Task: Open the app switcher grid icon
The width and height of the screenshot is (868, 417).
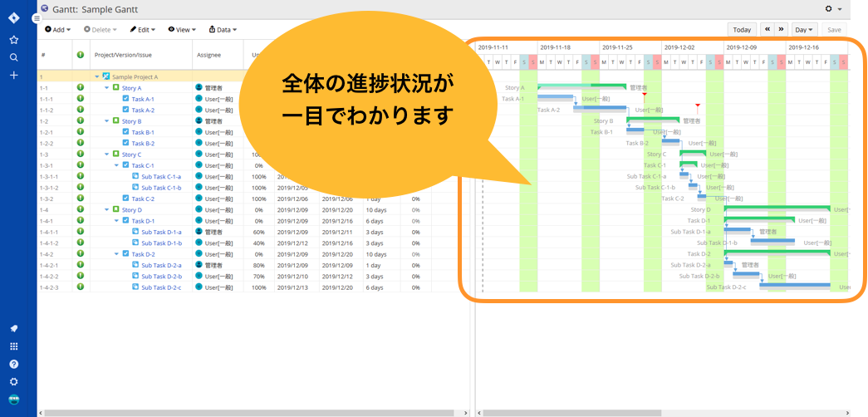Action: 14,346
